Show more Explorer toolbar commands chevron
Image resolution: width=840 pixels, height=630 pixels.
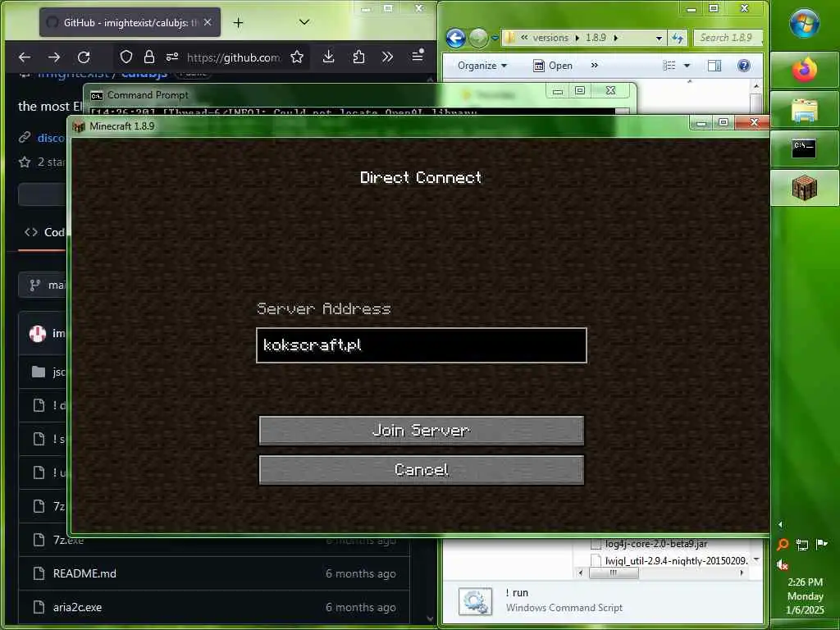click(594, 66)
